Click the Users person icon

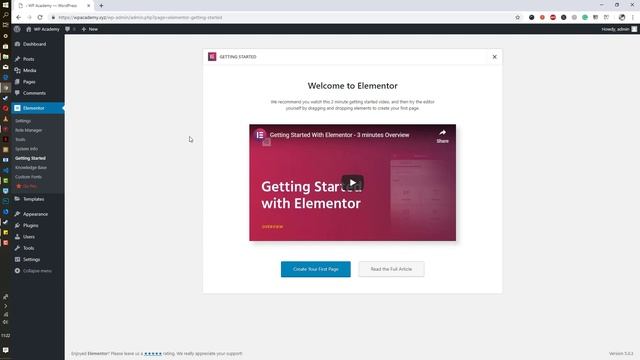[x=17, y=237]
